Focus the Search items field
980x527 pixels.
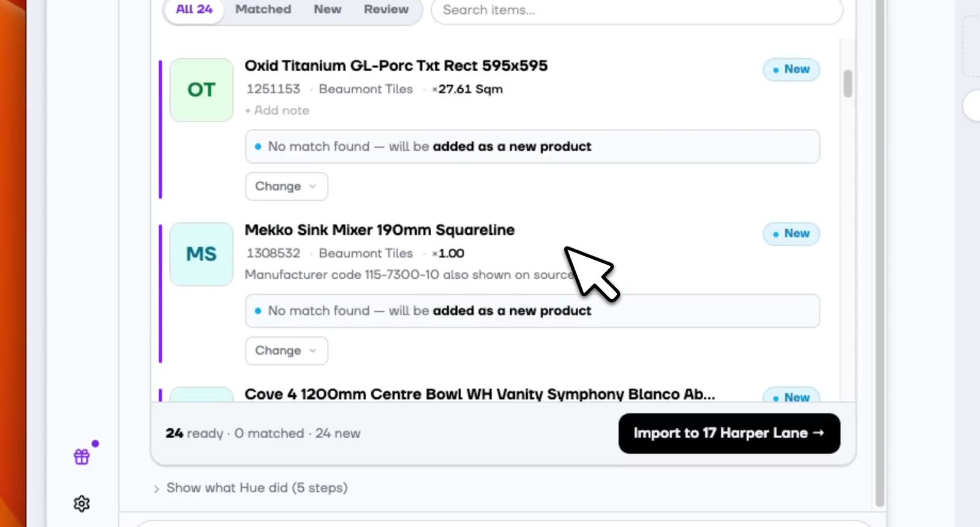pos(637,10)
